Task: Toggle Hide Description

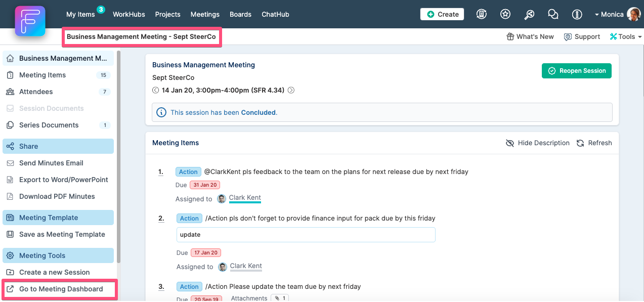Action: (538, 143)
